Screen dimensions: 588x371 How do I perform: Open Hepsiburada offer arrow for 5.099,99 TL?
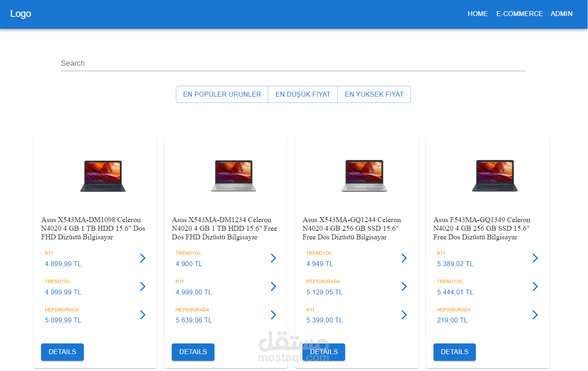tap(143, 315)
